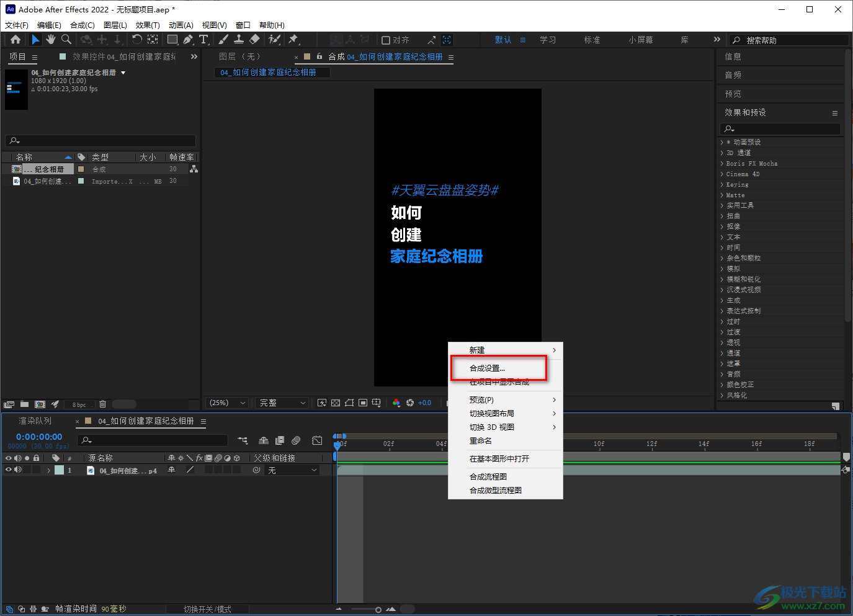Click the timeline zoom slider handle
Screen dimensions: 853x616
click(378, 610)
